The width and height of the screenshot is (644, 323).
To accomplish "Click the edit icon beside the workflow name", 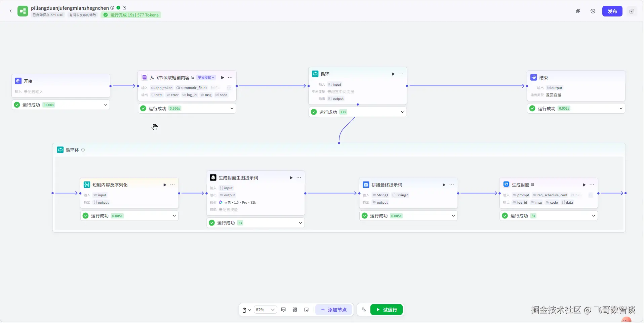I will click(x=124, y=8).
